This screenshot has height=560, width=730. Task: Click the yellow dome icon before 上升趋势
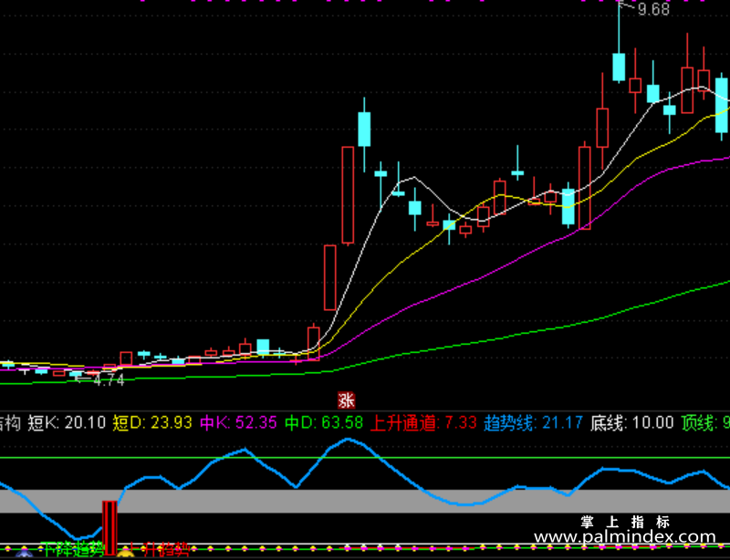coord(125,553)
